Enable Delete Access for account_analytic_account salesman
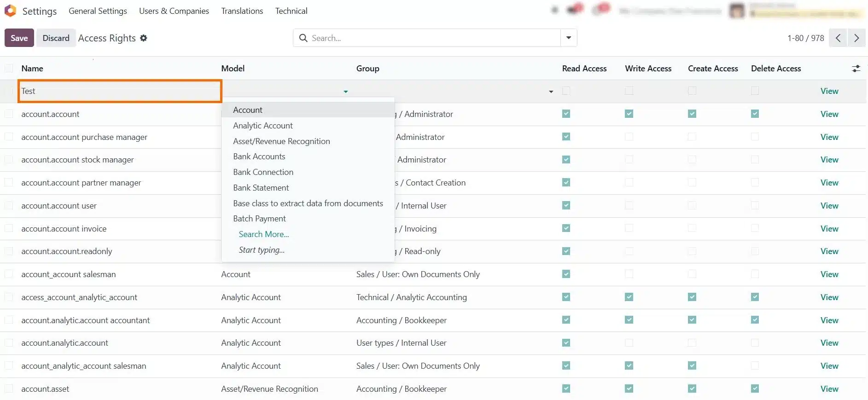The width and height of the screenshot is (868, 400). pyautogui.click(x=755, y=365)
